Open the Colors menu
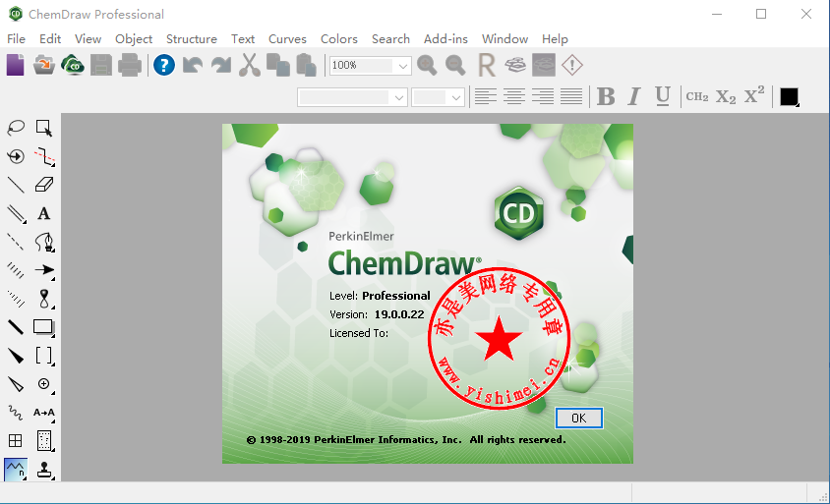This screenshot has height=504, width=830. tap(339, 39)
